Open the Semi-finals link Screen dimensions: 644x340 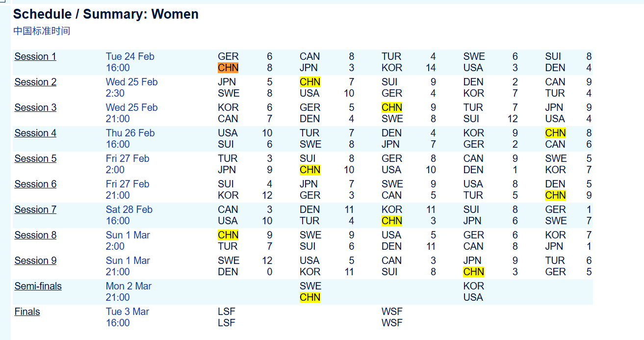click(38, 286)
